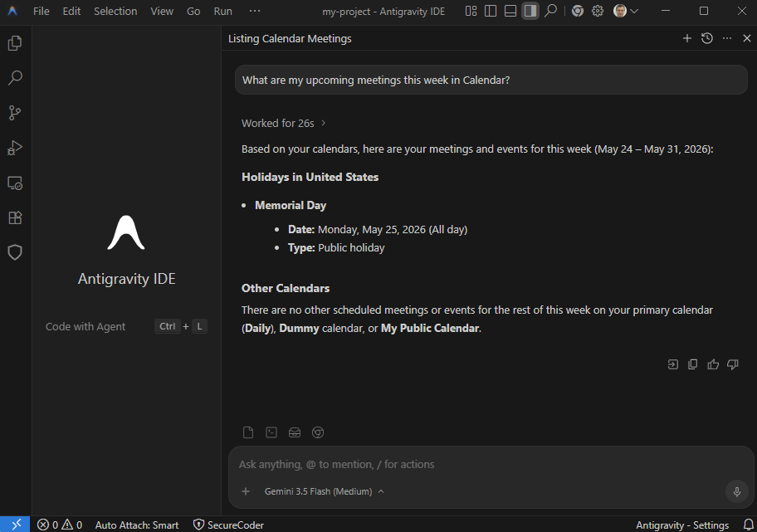Click the remote window status bar button

coord(16,525)
